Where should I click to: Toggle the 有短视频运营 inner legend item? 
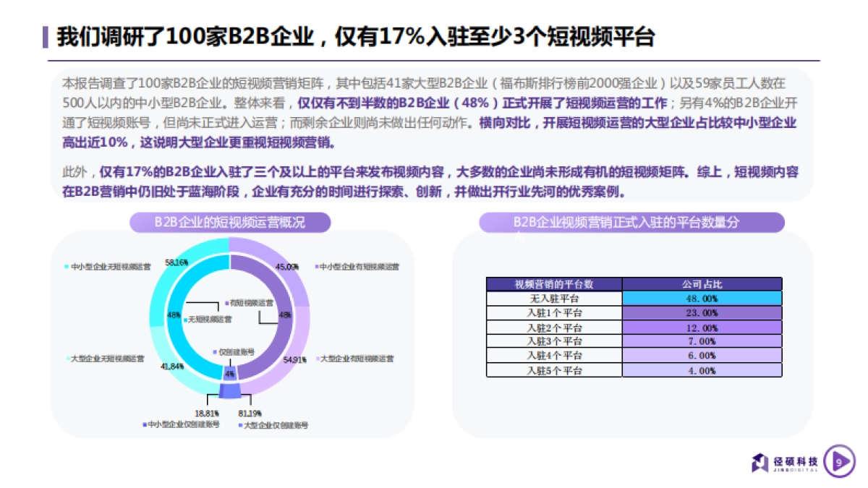click(x=228, y=303)
